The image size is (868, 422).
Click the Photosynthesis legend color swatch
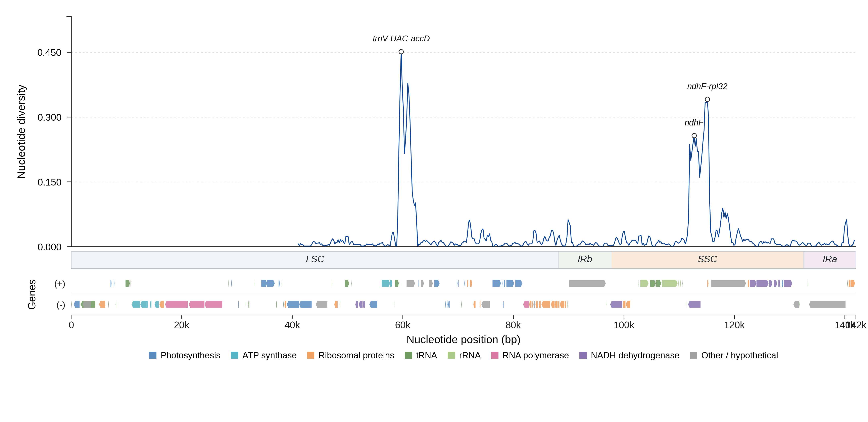click(153, 355)
